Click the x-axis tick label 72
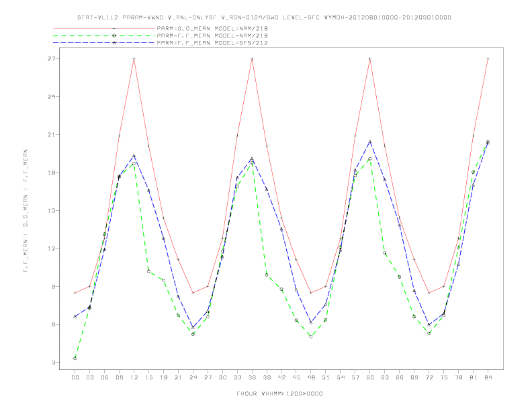Image resolution: width=532 pixels, height=411 pixels. [429, 377]
